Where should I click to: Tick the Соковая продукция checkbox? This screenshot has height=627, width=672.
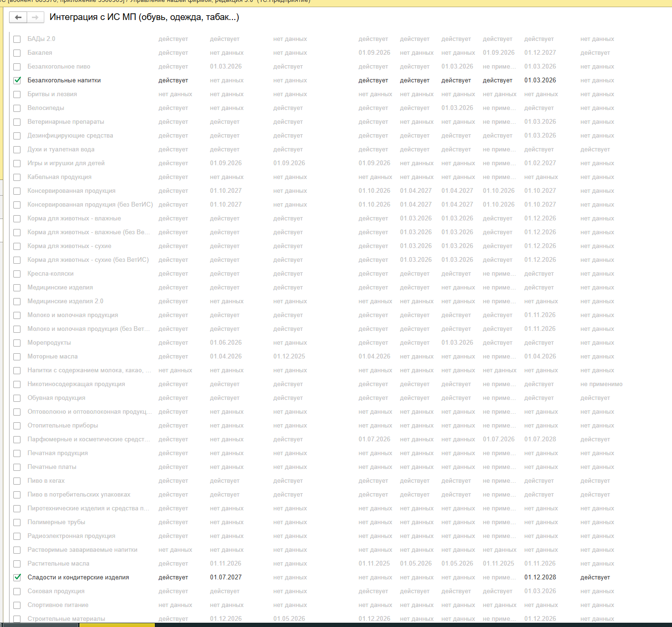17,591
